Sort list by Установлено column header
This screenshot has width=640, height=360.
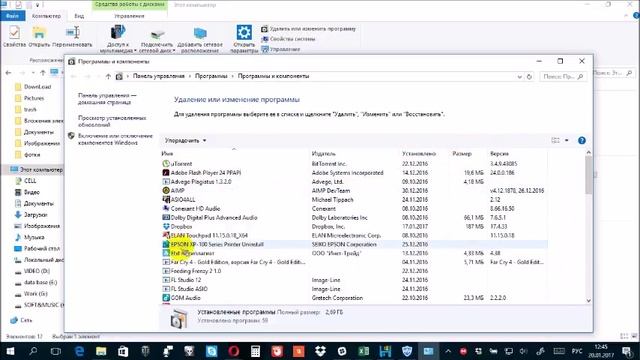pyautogui.click(x=419, y=154)
